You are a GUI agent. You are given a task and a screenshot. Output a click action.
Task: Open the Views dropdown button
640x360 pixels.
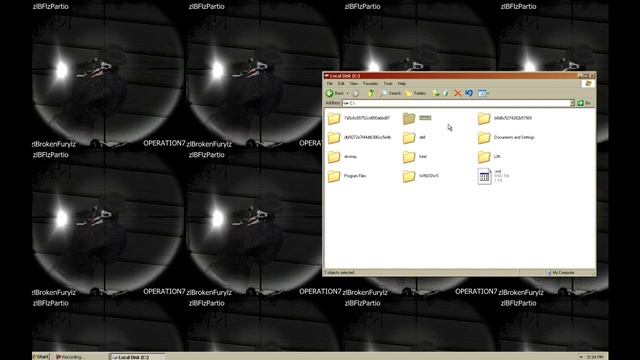coord(483,93)
